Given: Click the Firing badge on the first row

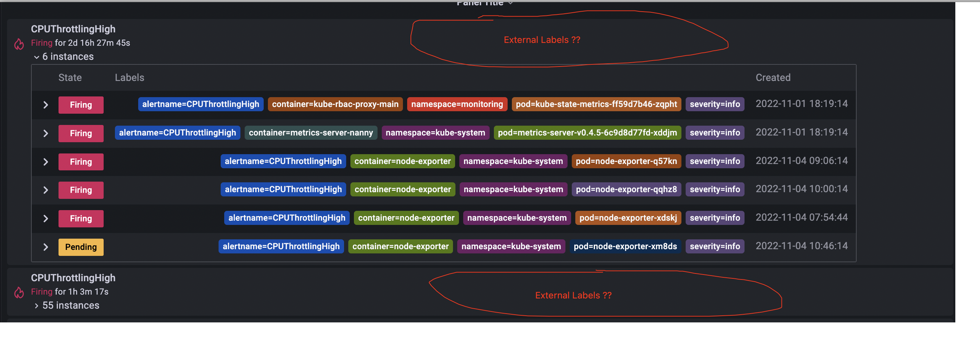Looking at the screenshot, I should point(81,105).
